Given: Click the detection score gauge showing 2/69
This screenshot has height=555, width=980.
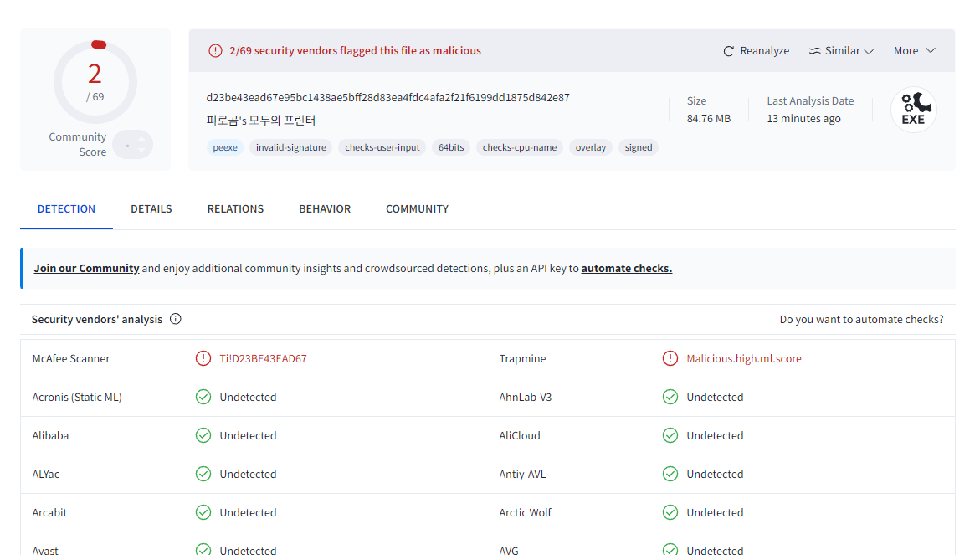Looking at the screenshot, I should tap(95, 82).
